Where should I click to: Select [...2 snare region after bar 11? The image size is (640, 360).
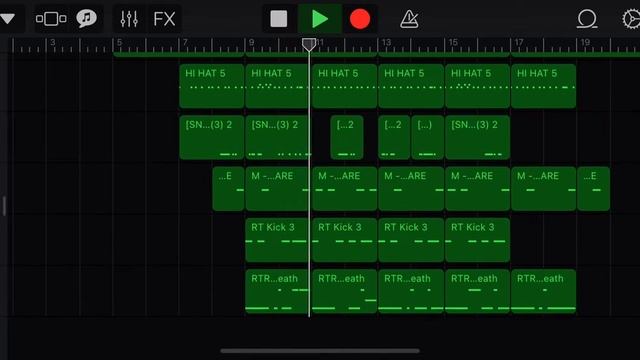pyautogui.click(x=347, y=138)
